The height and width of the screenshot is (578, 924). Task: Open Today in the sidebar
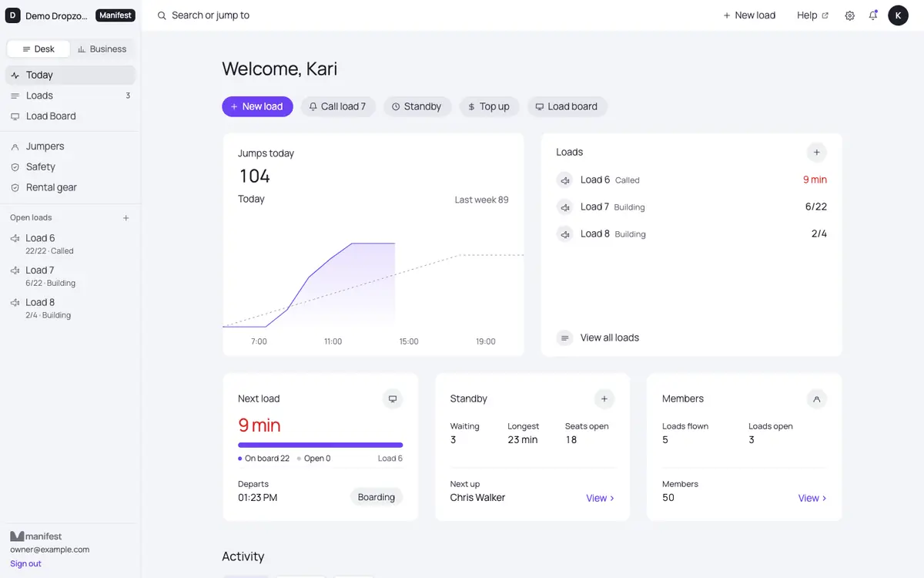[70, 76]
